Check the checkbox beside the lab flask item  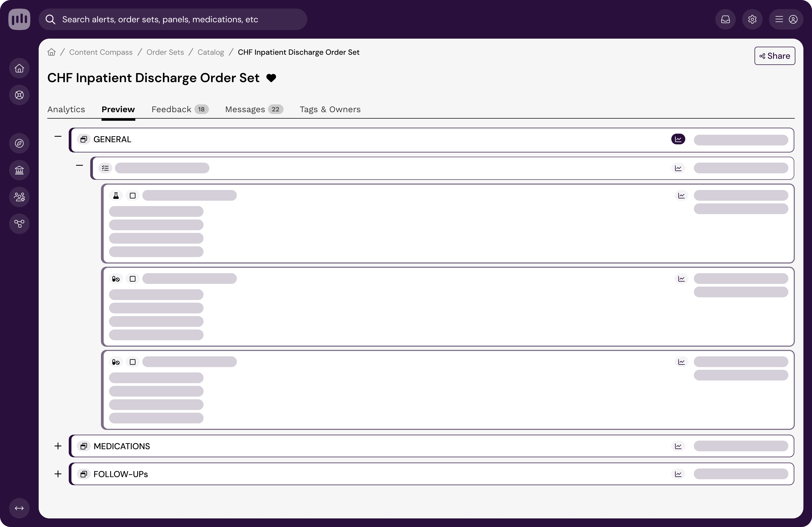tap(133, 196)
